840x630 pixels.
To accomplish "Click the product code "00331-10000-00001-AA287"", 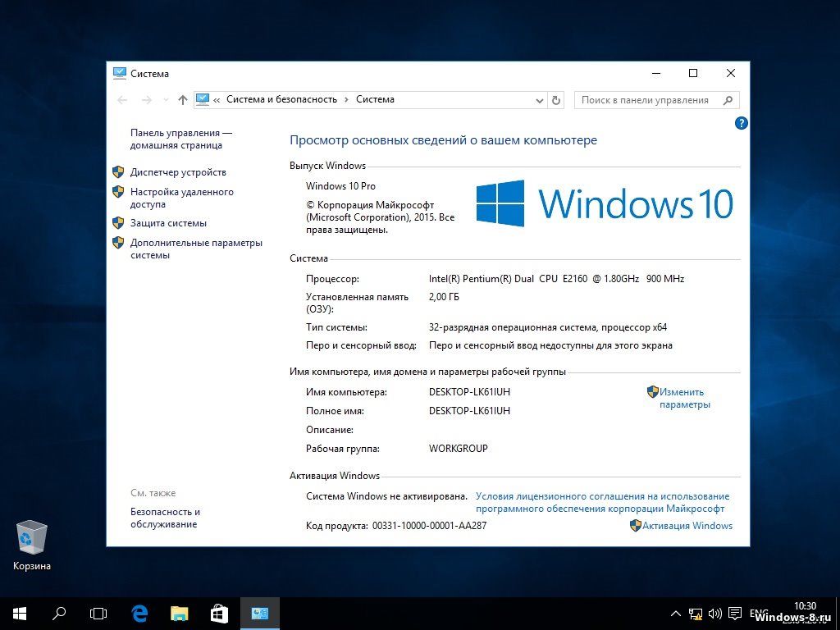I will (430, 526).
